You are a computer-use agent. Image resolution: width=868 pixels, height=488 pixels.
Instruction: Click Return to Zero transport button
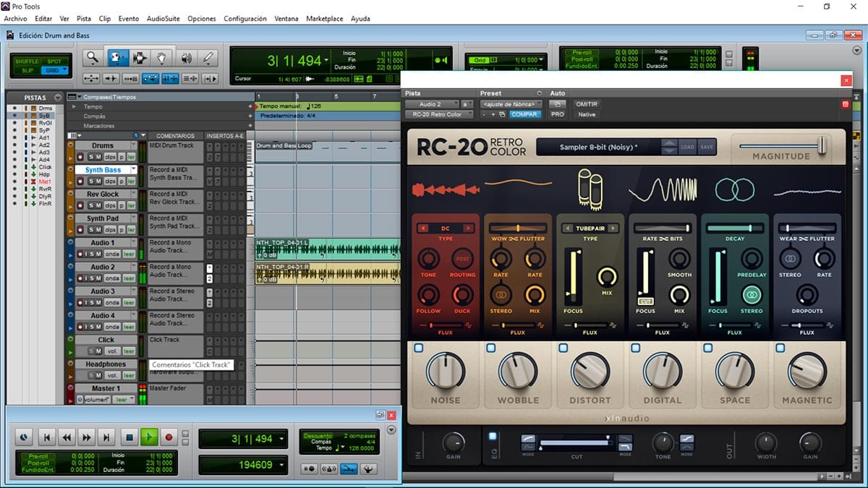point(47,437)
